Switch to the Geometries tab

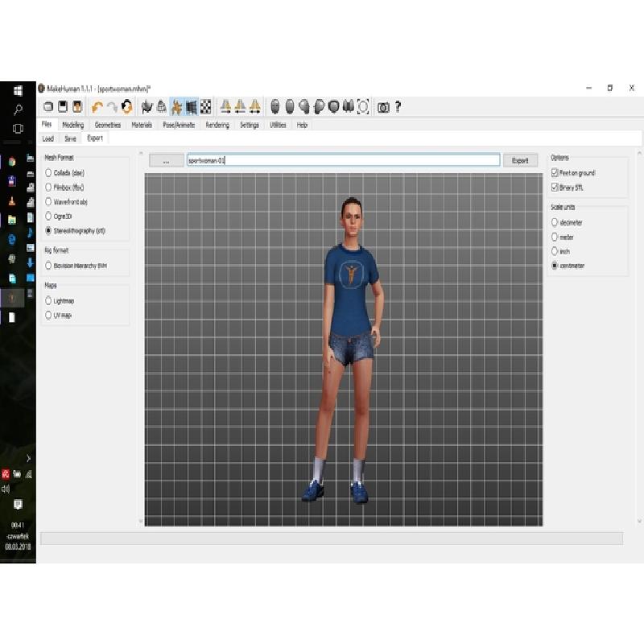pos(108,125)
